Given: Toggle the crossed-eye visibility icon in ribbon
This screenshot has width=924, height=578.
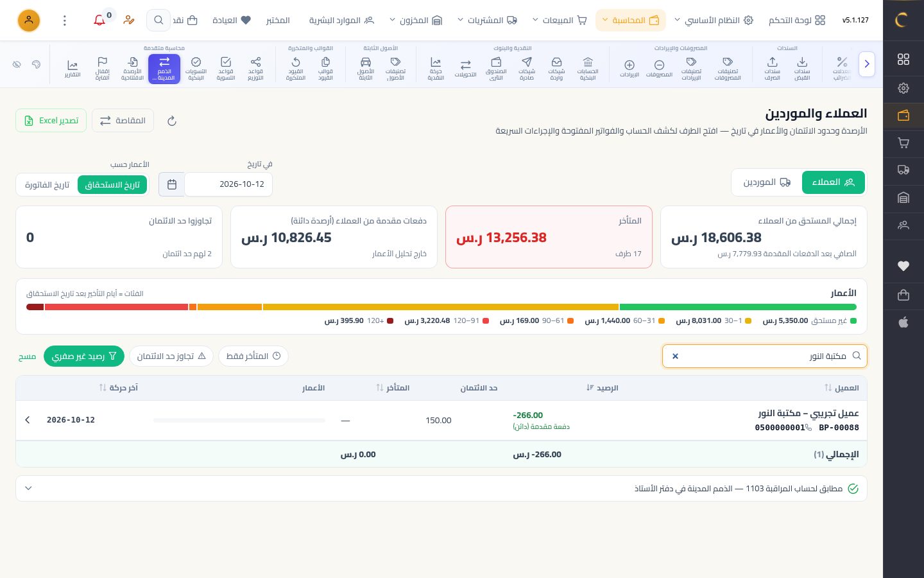Looking at the screenshot, I should click(x=17, y=64).
